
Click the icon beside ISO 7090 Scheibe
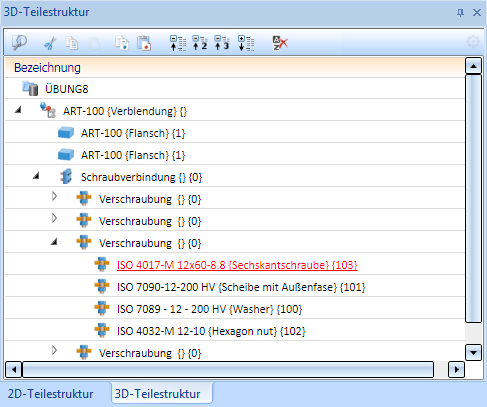102,286
